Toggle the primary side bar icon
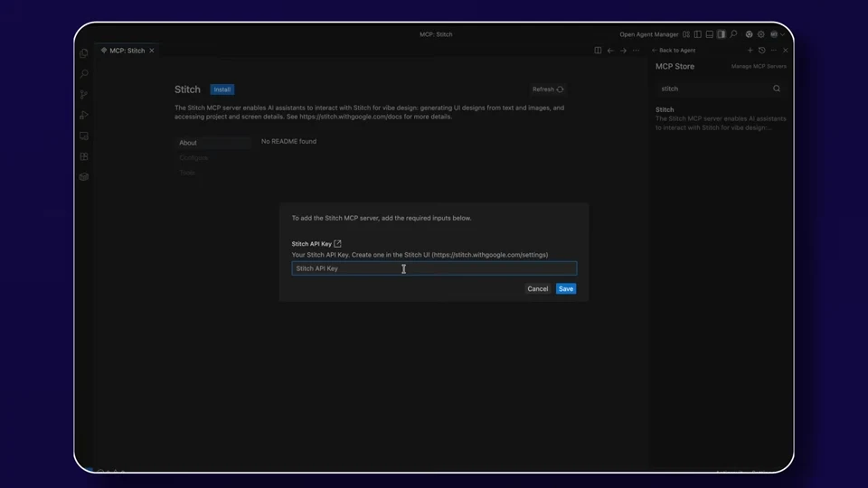The width and height of the screenshot is (868, 488). click(697, 34)
